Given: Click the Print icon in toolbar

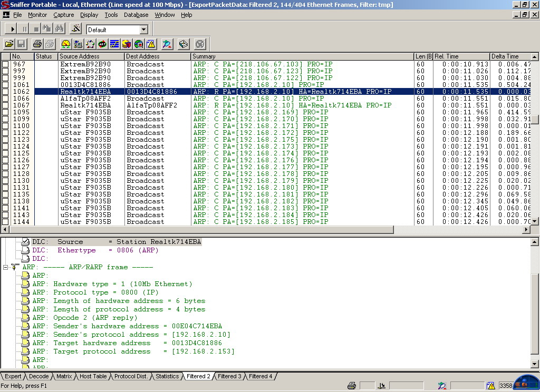Looking at the screenshot, I should tap(37, 44).
